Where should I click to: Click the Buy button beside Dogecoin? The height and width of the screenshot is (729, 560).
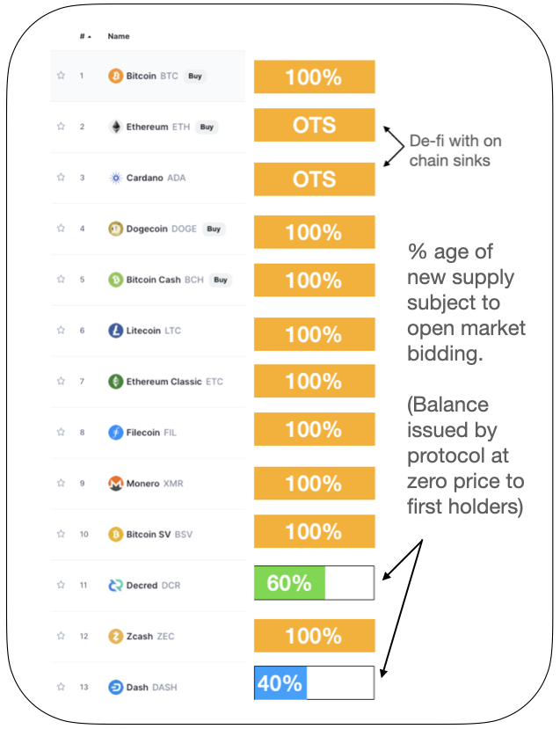click(x=214, y=229)
